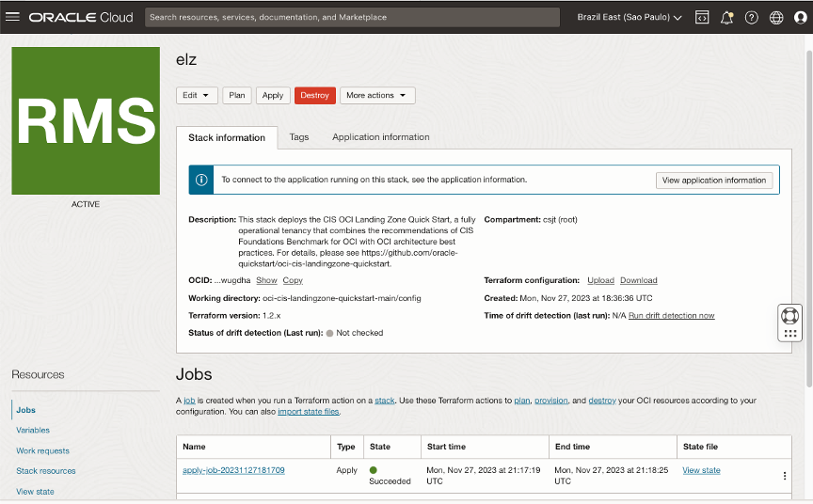Switch to the Tags tab
Viewport: 813px width, 504px height.
tap(299, 137)
